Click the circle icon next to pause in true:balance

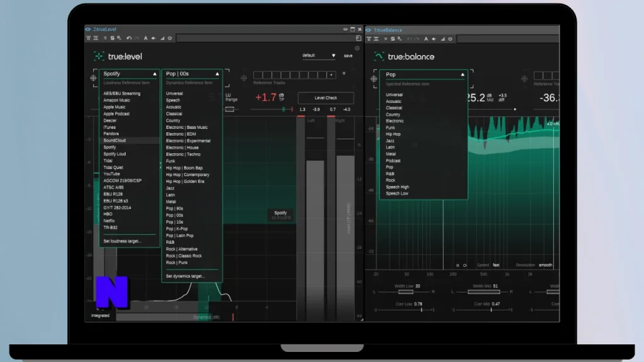(465, 266)
